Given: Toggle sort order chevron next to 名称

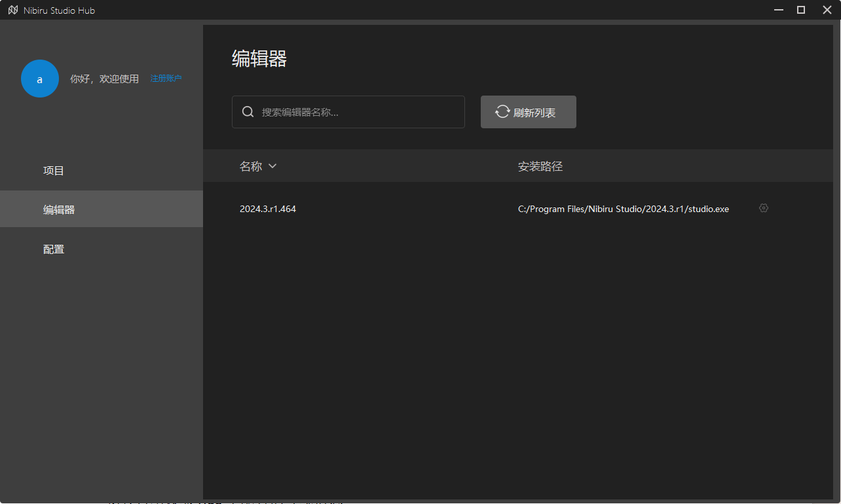Looking at the screenshot, I should pos(272,166).
